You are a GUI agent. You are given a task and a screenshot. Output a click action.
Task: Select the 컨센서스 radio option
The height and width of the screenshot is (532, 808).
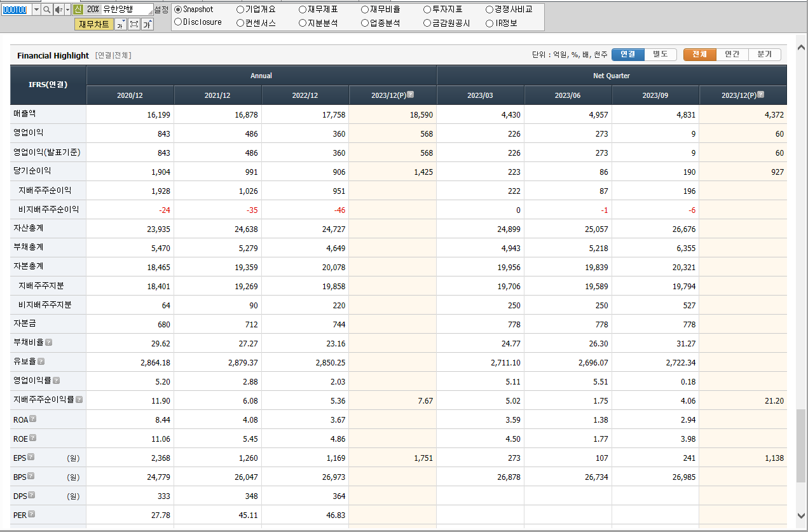point(240,23)
